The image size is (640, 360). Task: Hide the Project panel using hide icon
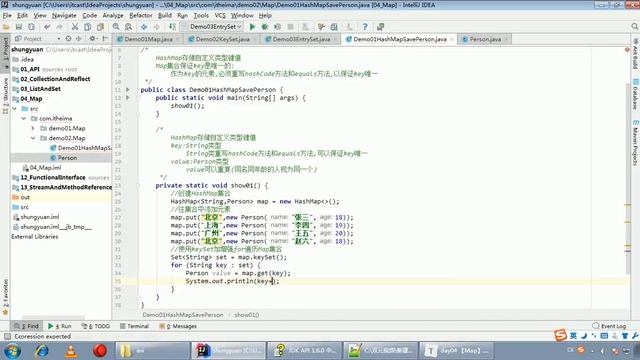pyautogui.click(x=105, y=39)
